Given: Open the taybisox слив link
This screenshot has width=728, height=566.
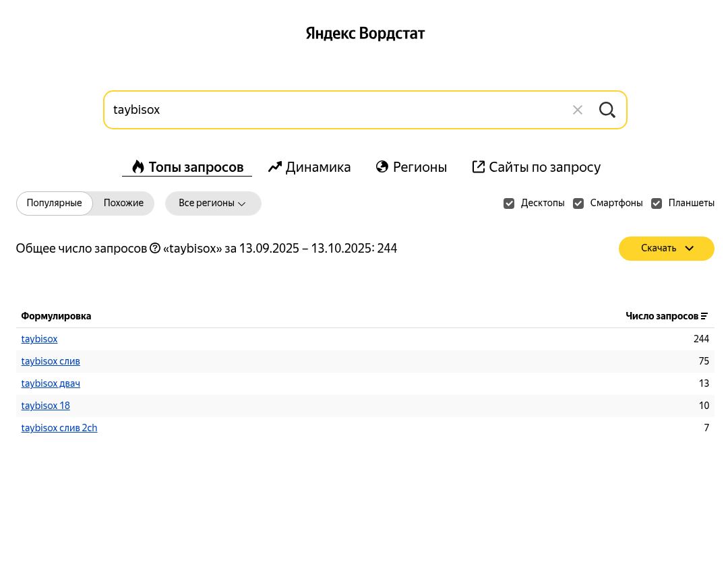Looking at the screenshot, I should tap(51, 361).
